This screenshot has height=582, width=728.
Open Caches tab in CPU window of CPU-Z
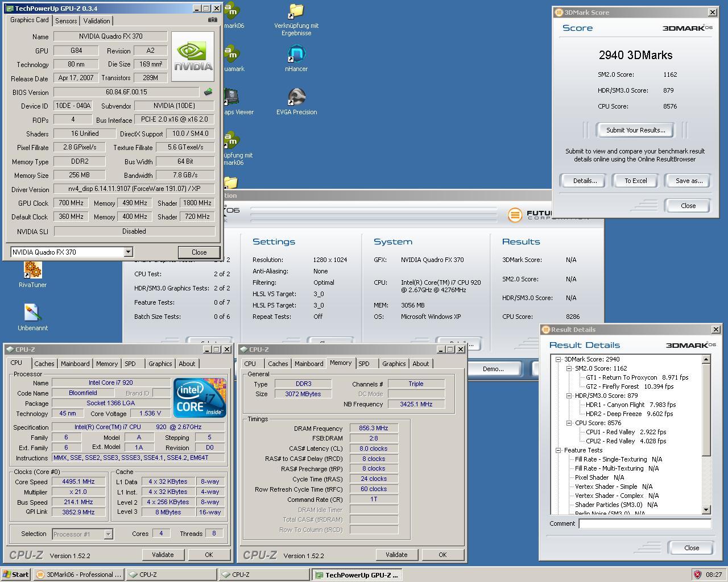pos(44,364)
